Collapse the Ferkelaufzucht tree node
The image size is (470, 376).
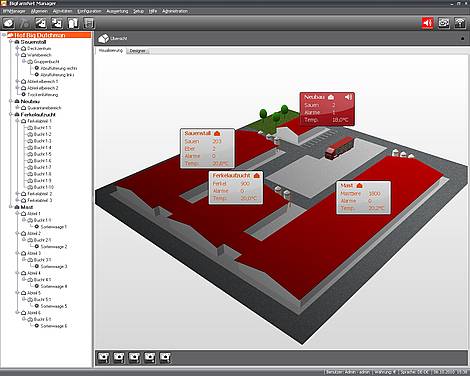[11, 114]
